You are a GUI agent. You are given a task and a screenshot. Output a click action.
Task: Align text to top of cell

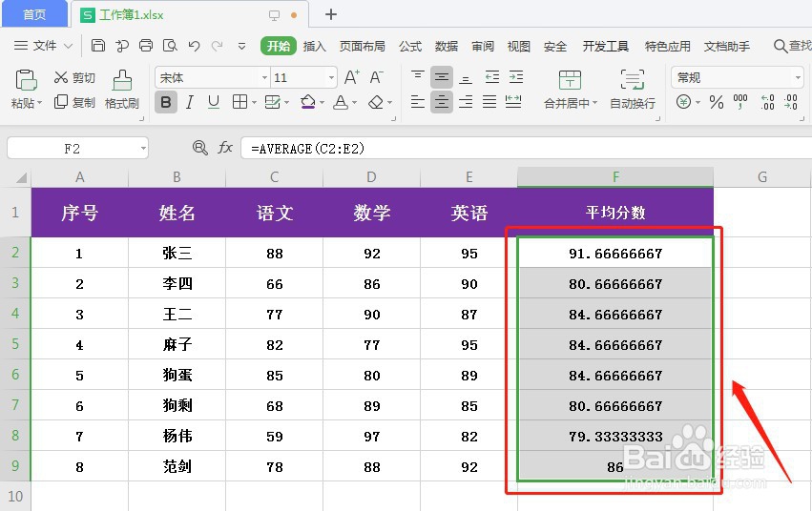417,77
